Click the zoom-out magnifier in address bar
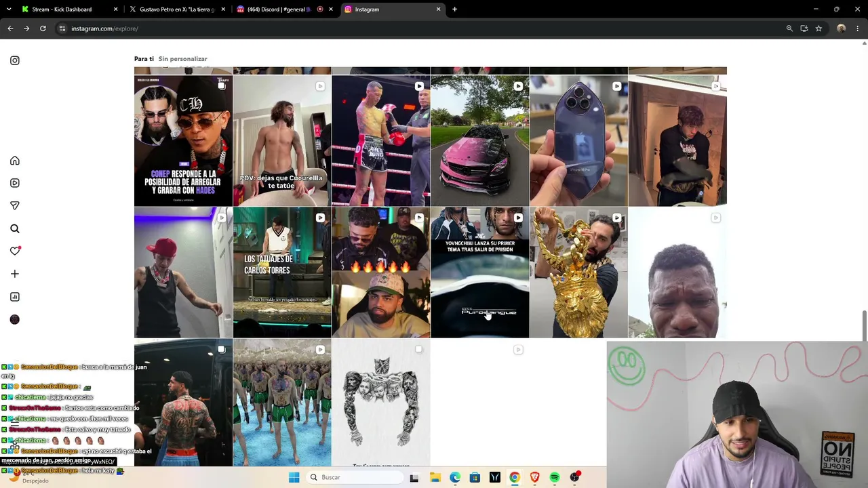Viewport: 868px width, 488px height. click(x=789, y=28)
